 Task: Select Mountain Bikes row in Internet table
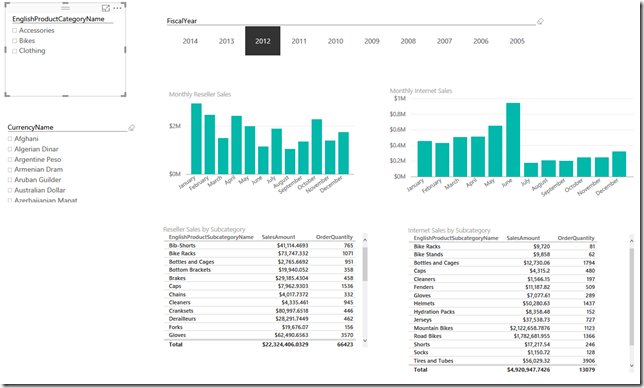pyautogui.click(x=504, y=328)
